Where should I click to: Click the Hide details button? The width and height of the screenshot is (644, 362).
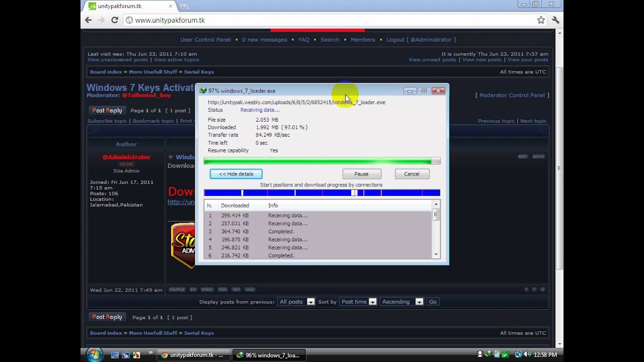236,174
